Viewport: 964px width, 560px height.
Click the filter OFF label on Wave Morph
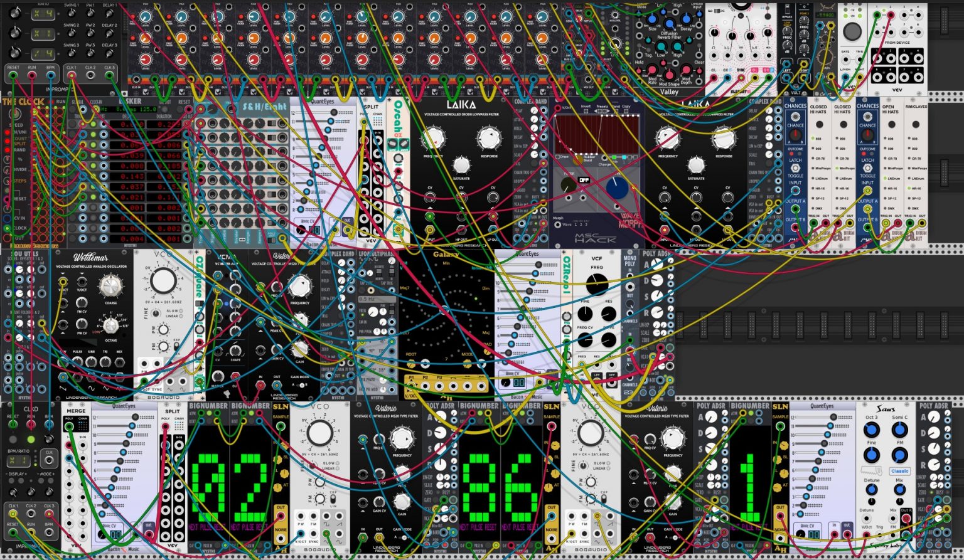tap(583, 179)
